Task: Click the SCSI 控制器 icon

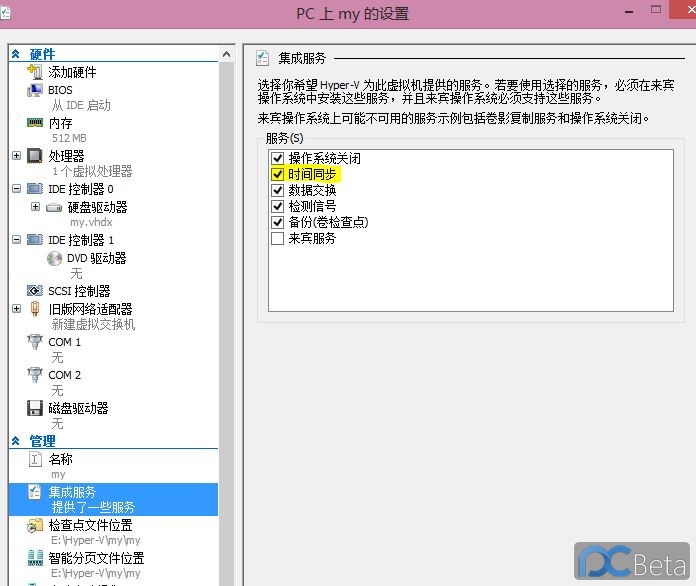Action: (x=35, y=291)
